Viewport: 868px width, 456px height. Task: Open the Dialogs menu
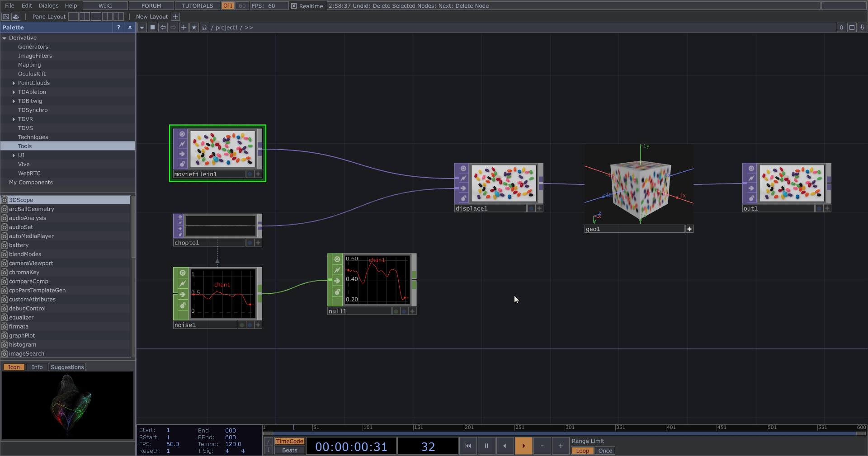(x=48, y=6)
